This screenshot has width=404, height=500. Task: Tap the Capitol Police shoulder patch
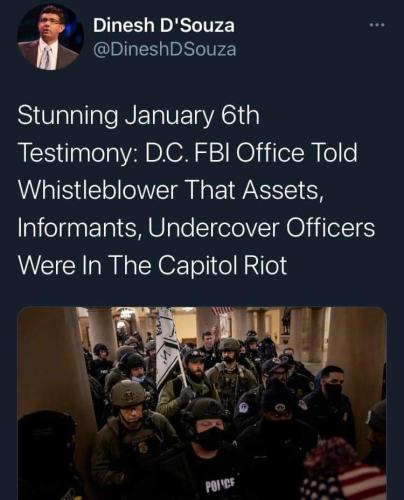coord(241,407)
